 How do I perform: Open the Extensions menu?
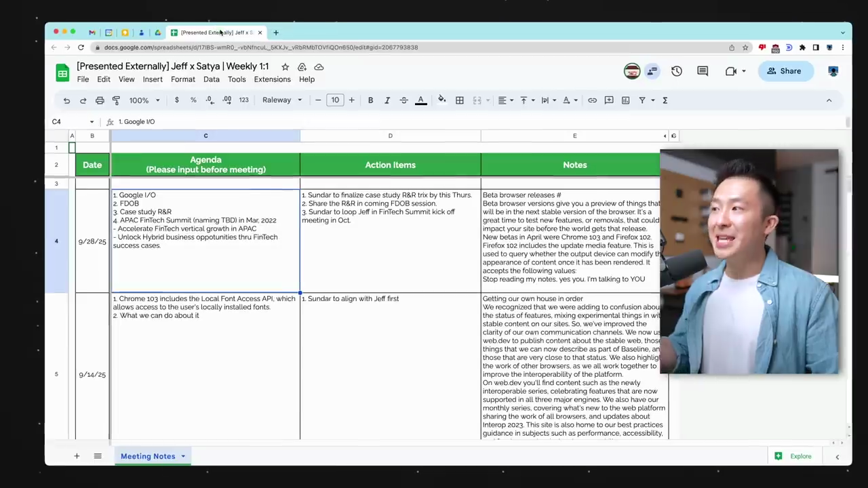(x=273, y=79)
